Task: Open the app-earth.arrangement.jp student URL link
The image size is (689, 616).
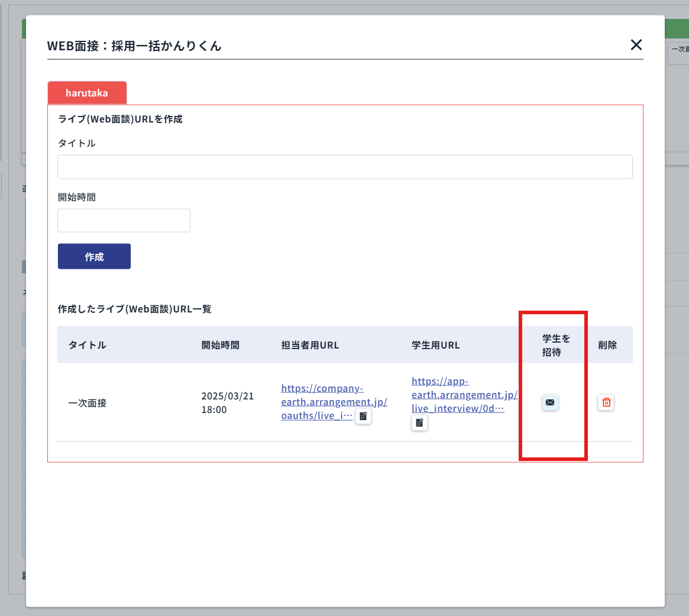Action: pos(464,395)
